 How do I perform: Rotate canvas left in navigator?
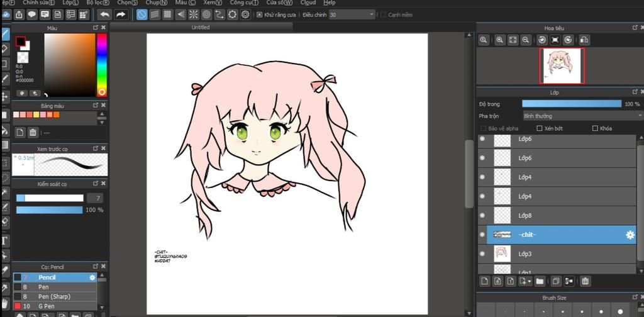click(x=542, y=40)
